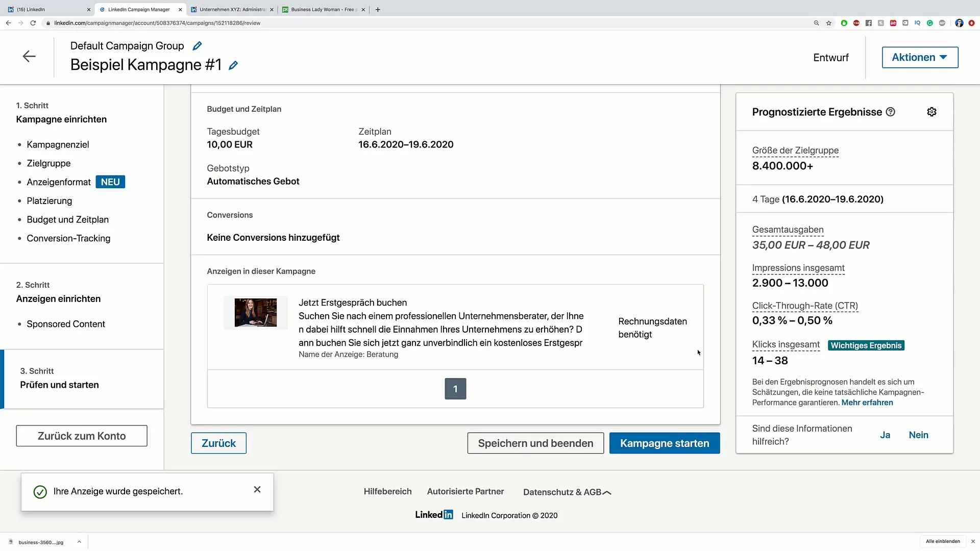Click the 'Click-Through-Rate (CTR)' label
The image size is (980, 551).
pos(805,306)
